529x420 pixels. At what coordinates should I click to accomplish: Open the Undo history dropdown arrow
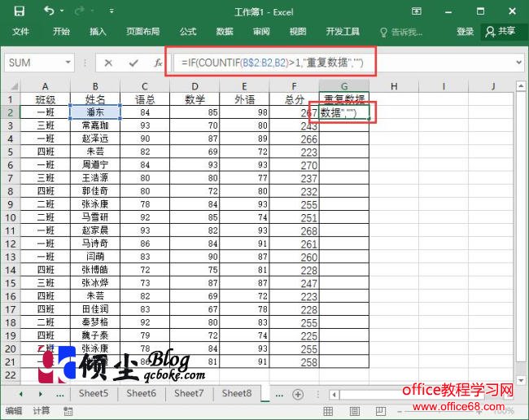coord(62,11)
